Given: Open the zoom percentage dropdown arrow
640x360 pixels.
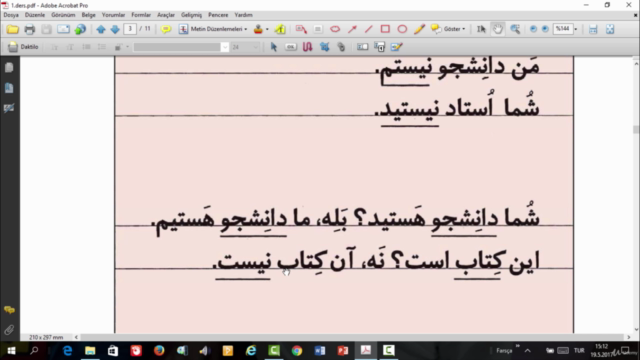Looking at the screenshot, I should click(x=576, y=29).
